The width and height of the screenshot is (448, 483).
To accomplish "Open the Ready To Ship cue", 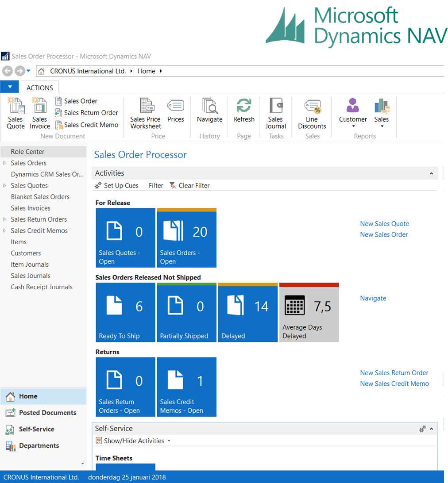I will click(125, 312).
